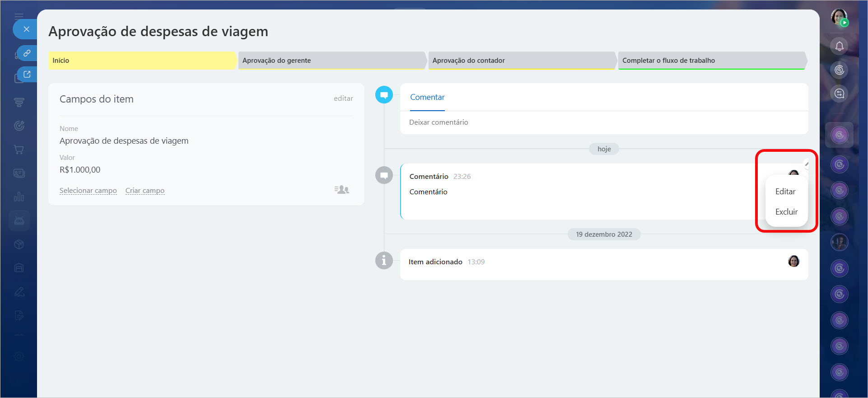Switch to the Comentar tab

[x=427, y=97]
